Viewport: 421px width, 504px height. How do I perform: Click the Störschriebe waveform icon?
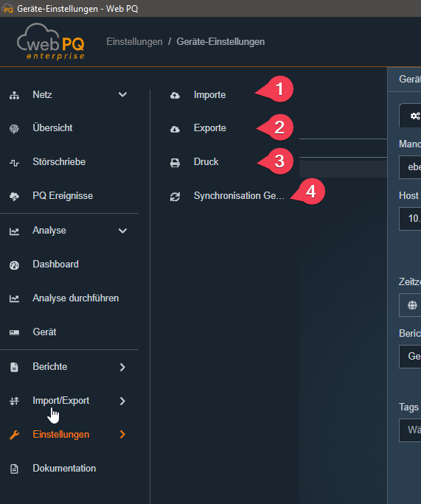coord(14,163)
